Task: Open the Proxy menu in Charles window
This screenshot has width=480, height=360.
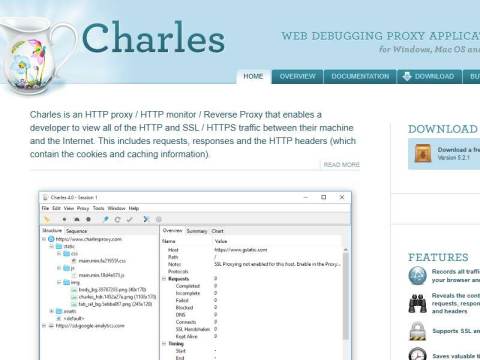Action: pyautogui.click(x=83, y=208)
